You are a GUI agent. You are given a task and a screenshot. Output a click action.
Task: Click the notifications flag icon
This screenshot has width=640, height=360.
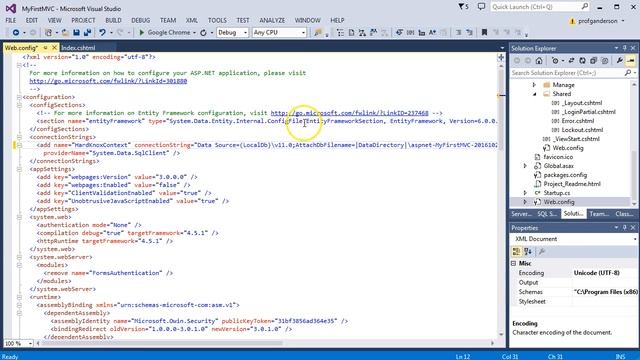coord(463,7)
